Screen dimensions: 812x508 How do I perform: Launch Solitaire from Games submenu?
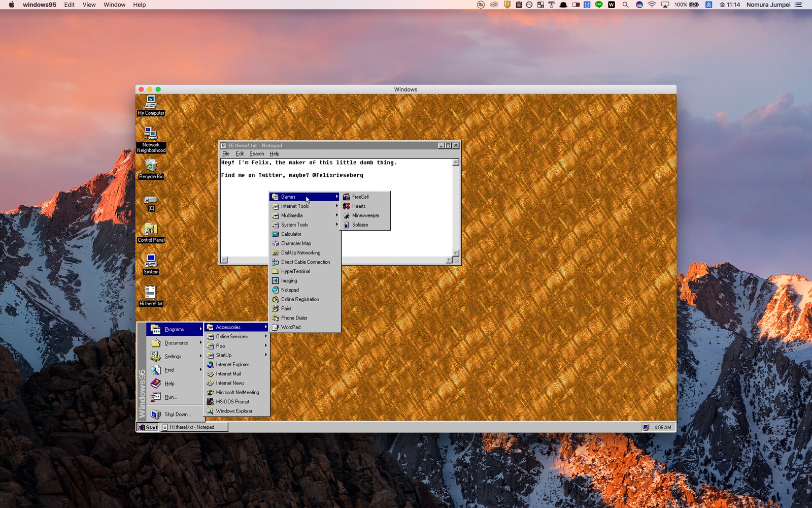(365, 225)
